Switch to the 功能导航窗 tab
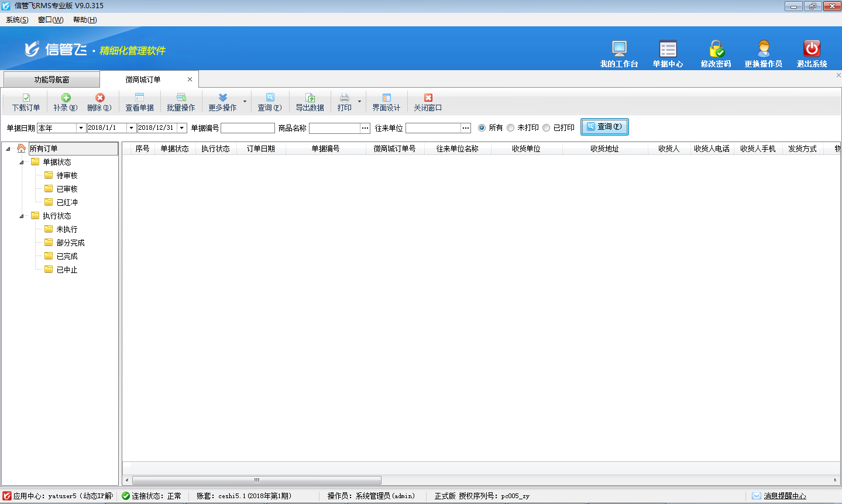Screen dimensions: 842x504 click(51, 80)
